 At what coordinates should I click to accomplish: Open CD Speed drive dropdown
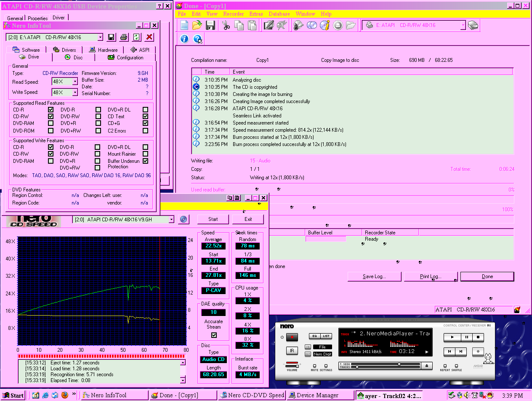(171, 220)
